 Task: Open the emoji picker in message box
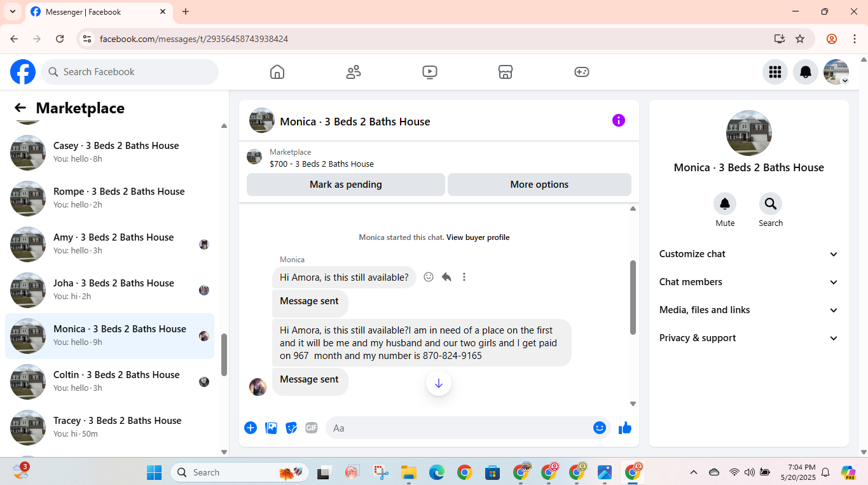[599, 428]
